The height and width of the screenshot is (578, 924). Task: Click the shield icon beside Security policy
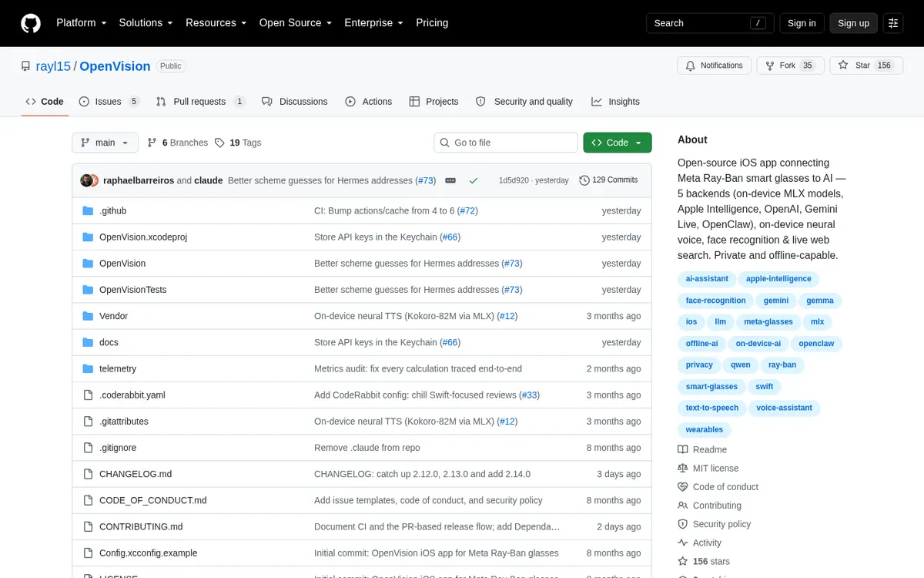pyautogui.click(x=683, y=524)
